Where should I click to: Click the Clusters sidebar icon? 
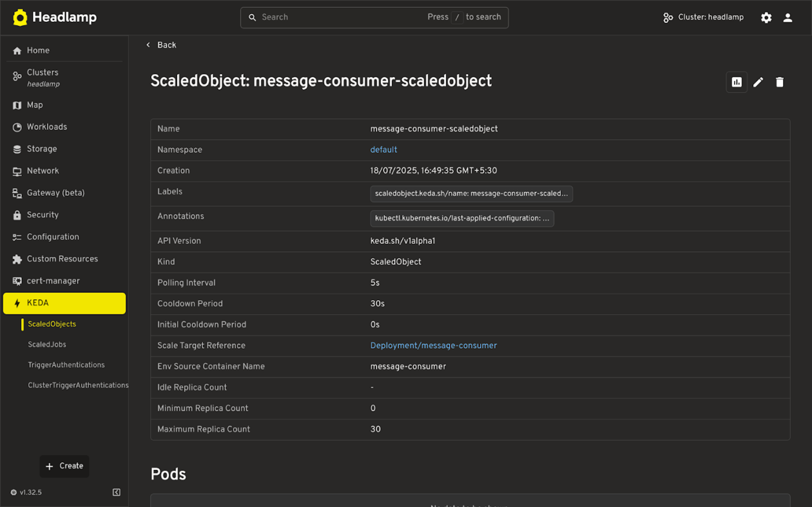pyautogui.click(x=17, y=76)
